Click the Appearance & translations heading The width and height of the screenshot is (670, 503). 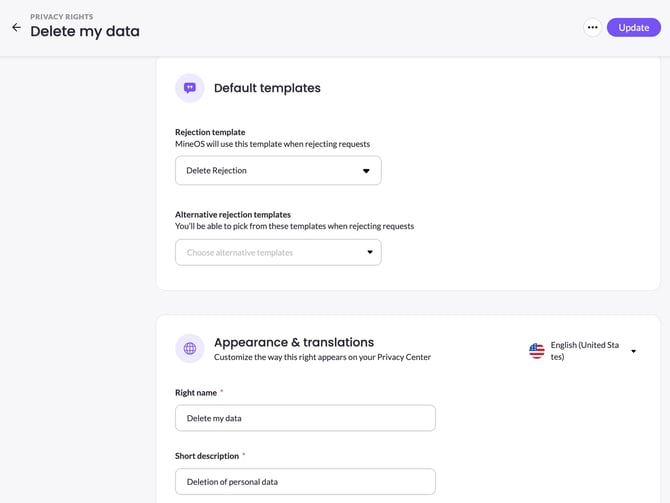click(x=294, y=342)
